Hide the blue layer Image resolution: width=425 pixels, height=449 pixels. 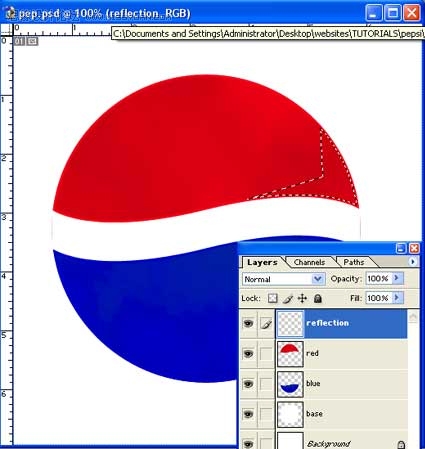coord(248,384)
